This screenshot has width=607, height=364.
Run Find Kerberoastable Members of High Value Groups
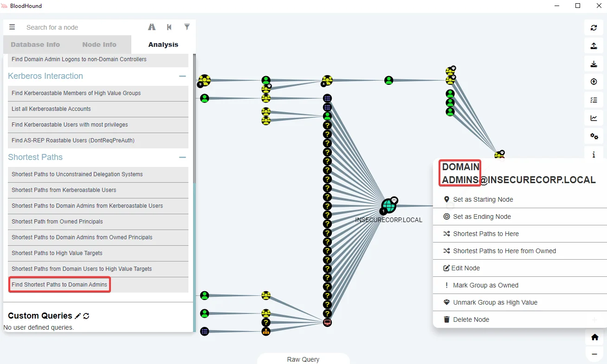pos(98,93)
